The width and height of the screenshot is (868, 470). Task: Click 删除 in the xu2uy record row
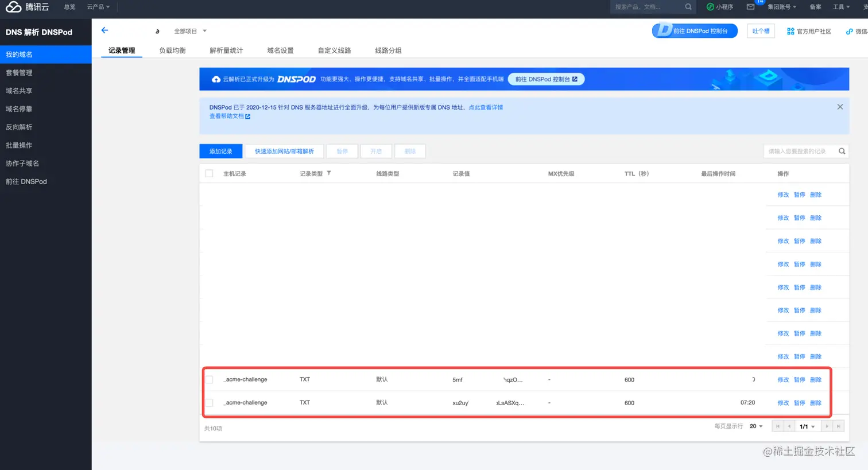pos(816,403)
